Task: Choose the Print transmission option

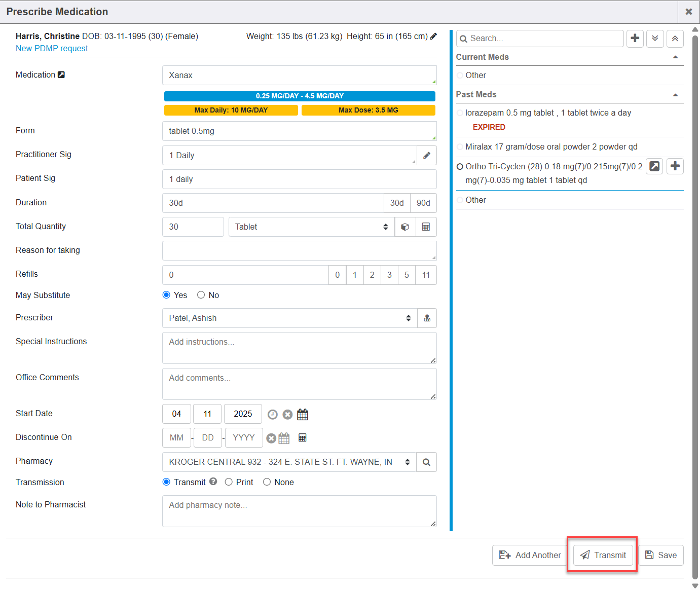Action: (229, 482)
